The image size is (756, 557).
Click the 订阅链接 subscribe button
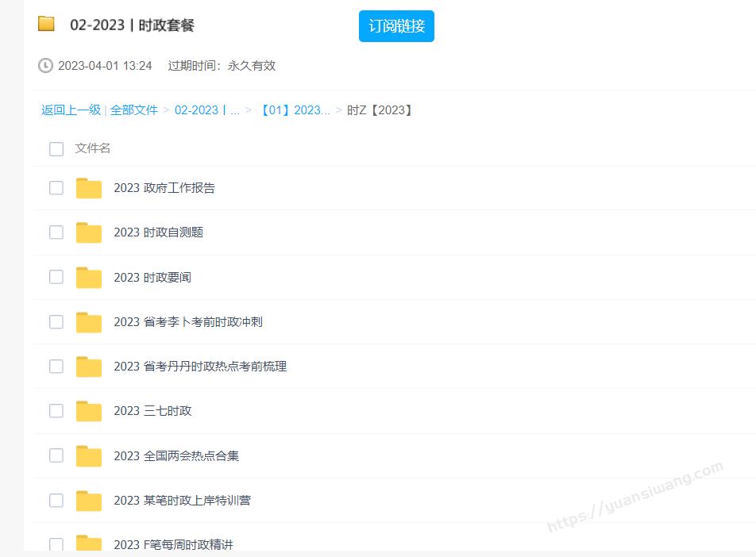point(396,26)
